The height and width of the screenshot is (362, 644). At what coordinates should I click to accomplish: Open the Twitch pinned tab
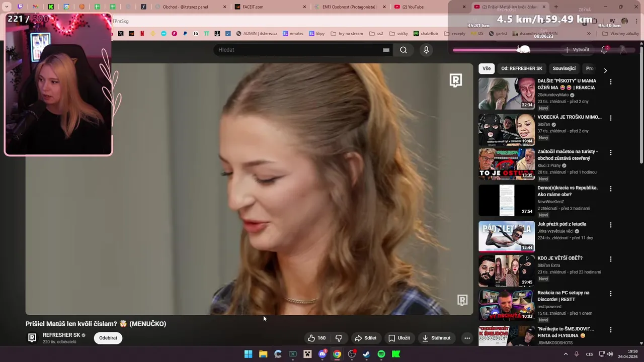click(x=20, y=7)
